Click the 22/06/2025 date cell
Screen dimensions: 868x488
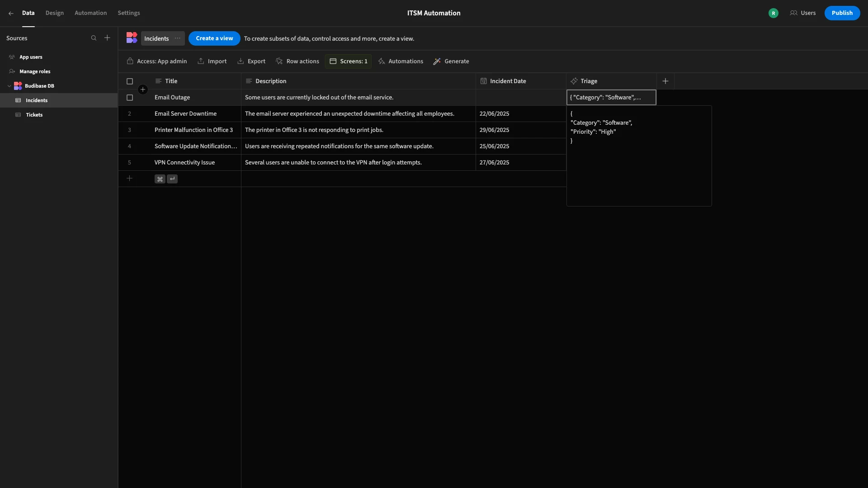coord(521,114)
